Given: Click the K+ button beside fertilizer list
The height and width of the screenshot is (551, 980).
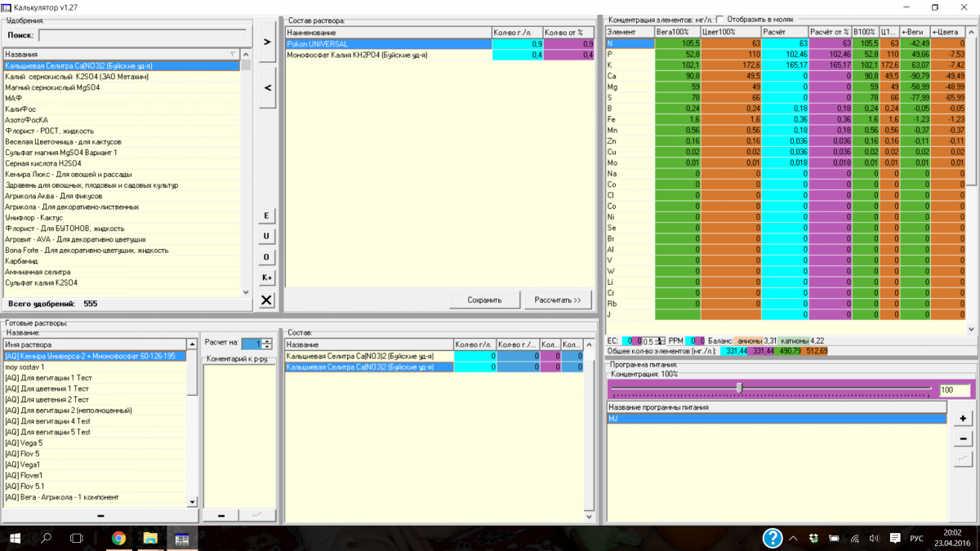Looking at the screenshot, I should click(266, 278).
